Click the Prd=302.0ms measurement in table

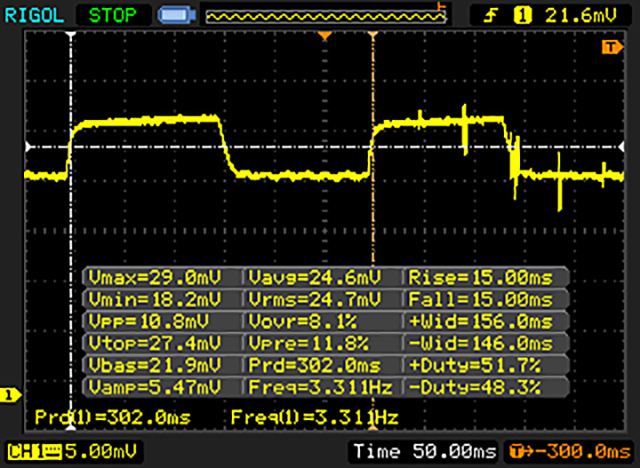click(315, 365)
